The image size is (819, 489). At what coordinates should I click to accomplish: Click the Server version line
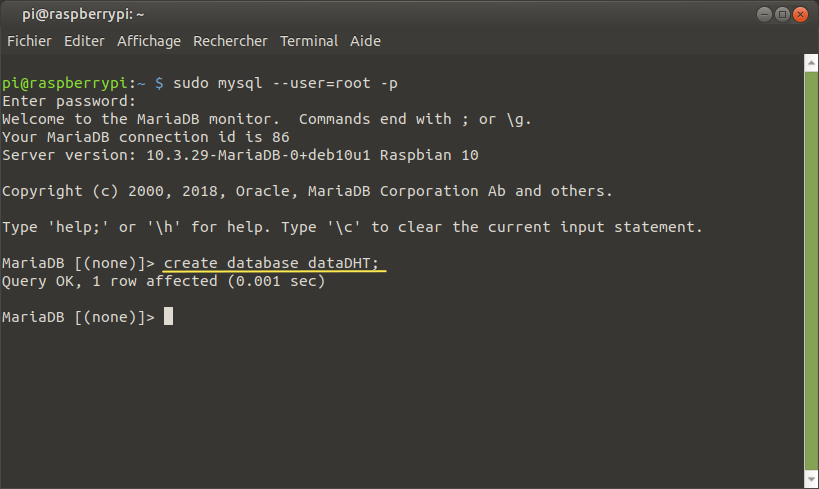click(240, 155)
